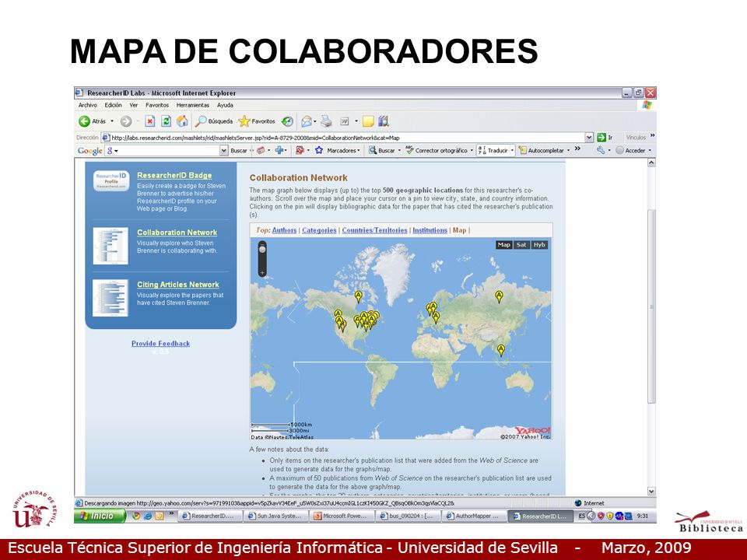Click the mail envelope icon
This screenshot has height=560, width=747.
click(x=307, y=121)
